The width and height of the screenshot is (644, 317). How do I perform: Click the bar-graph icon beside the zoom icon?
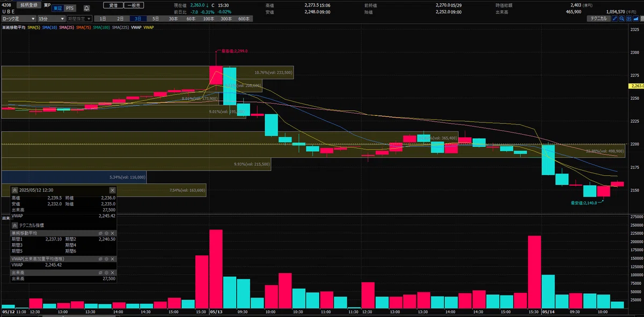(x=629, y=18)
